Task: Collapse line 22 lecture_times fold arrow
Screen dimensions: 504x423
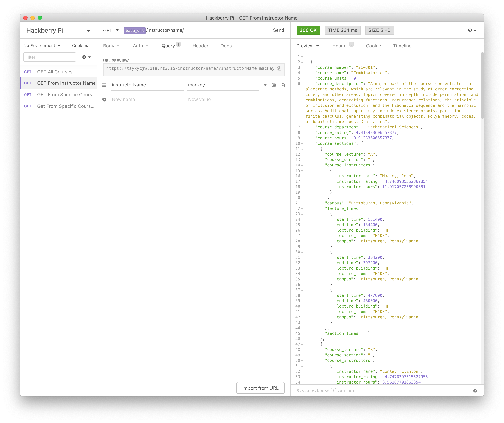Action: pos(302,209)
